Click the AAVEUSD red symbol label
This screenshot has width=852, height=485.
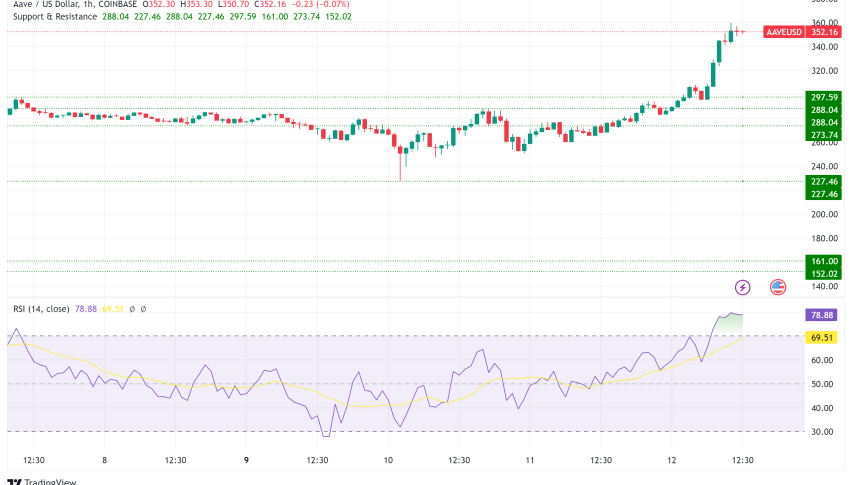784,32
